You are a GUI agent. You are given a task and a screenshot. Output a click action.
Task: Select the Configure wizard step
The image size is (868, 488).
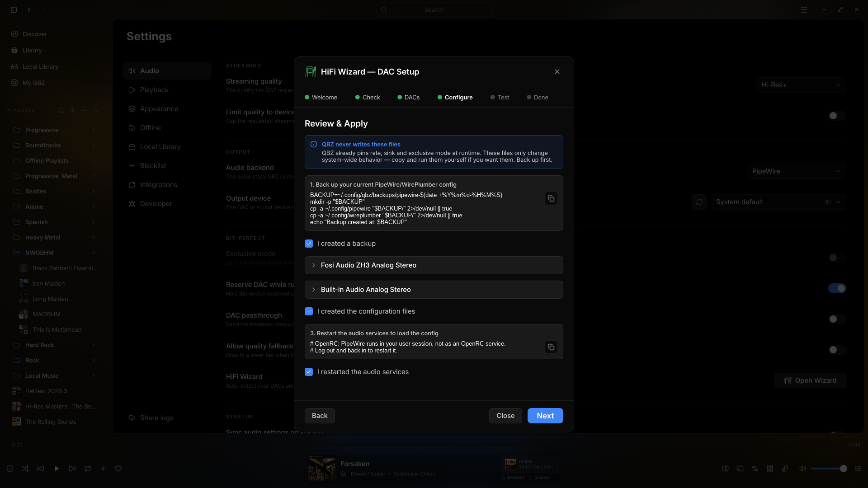(x=455, y=98)
